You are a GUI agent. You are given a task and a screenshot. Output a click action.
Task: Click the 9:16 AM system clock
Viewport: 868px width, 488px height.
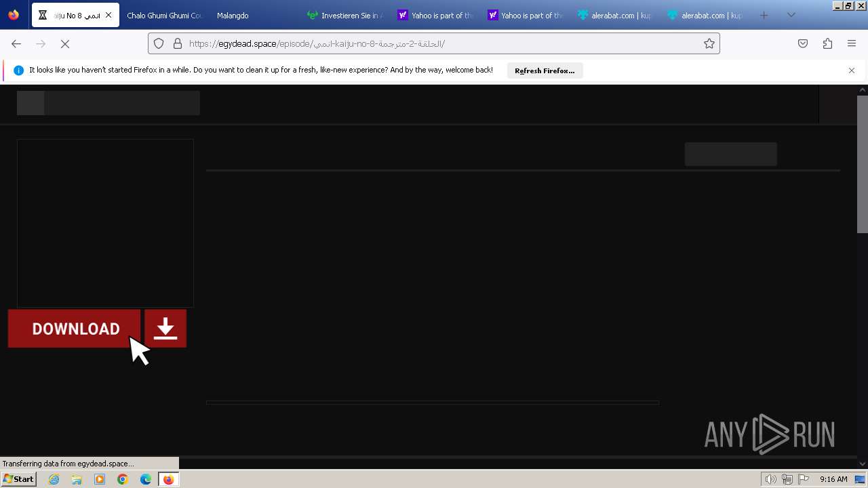[833, 479]
